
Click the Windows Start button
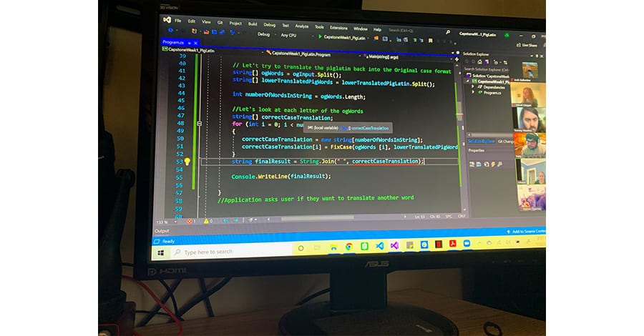pyautogui.click(x=160, y=253)
